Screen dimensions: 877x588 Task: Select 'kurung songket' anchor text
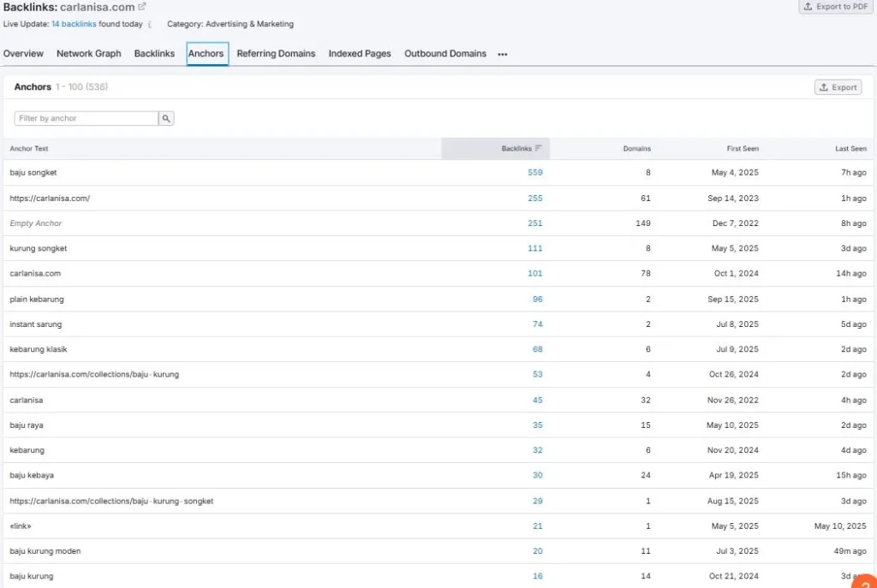pyautogui.click(x=38, y=248)
